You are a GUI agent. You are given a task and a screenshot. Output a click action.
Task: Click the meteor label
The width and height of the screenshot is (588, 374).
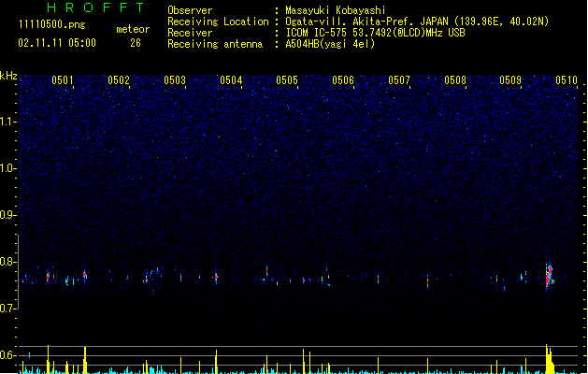133,29
